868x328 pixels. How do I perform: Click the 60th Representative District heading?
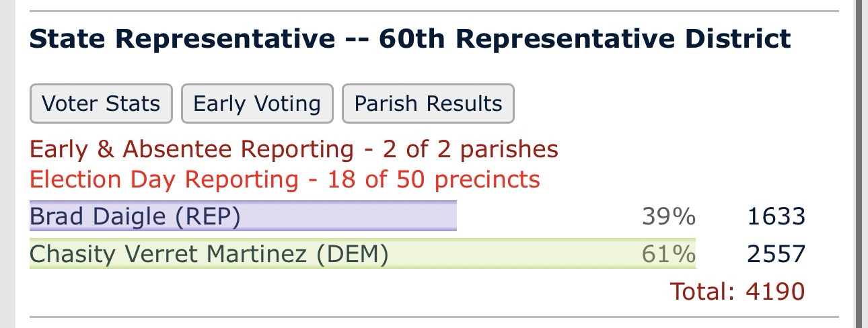coord(584,40)
